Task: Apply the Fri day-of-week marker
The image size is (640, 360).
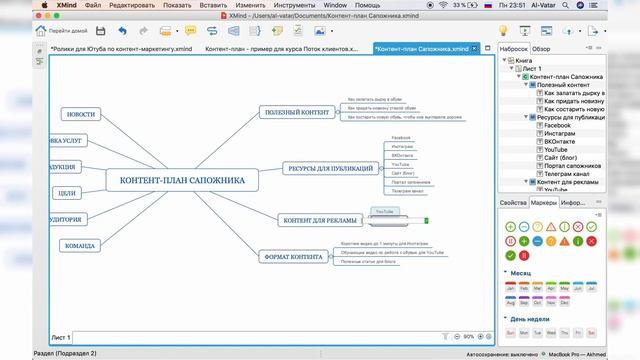Action: click(x=578, y=333)
